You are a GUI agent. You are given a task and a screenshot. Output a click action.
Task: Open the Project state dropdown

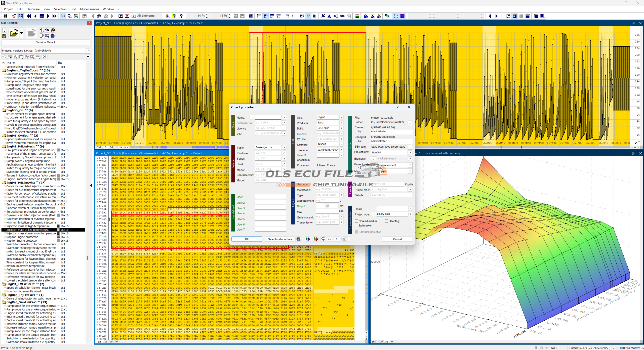pos(410,165)
